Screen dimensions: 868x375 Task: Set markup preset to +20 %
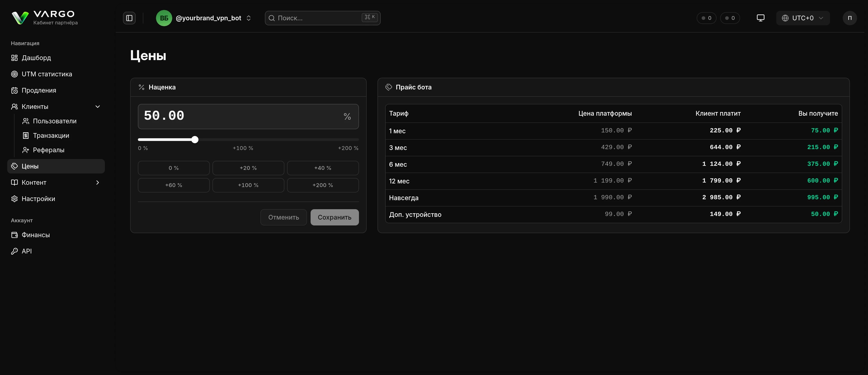coord(248,168)
